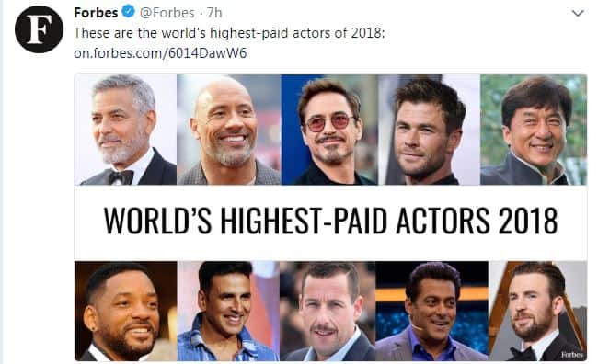Click photo of mustached man in navy suit jacket
Screen dimensions: 598x364
(328, 311)
